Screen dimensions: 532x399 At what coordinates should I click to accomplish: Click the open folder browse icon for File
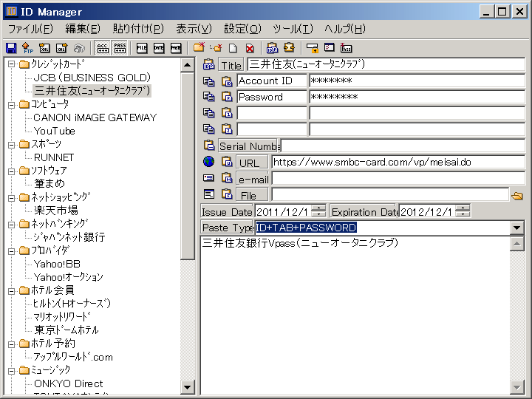pyautogui.click(x=517, y=196)
